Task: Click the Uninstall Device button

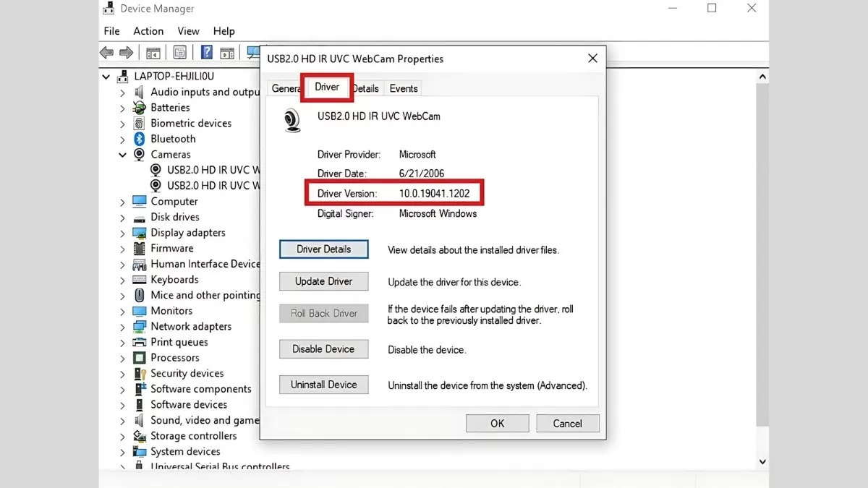Action: pyautogui.click(x=323, y=385)
